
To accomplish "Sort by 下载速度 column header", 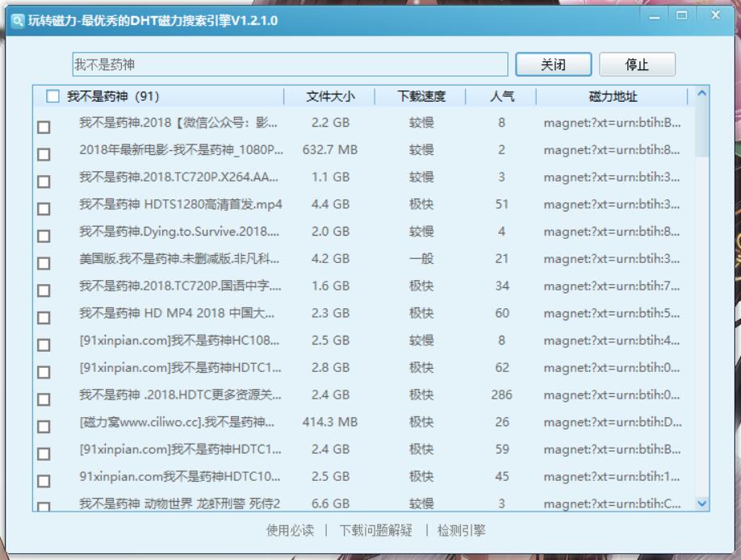I will [x=421, y=96].
